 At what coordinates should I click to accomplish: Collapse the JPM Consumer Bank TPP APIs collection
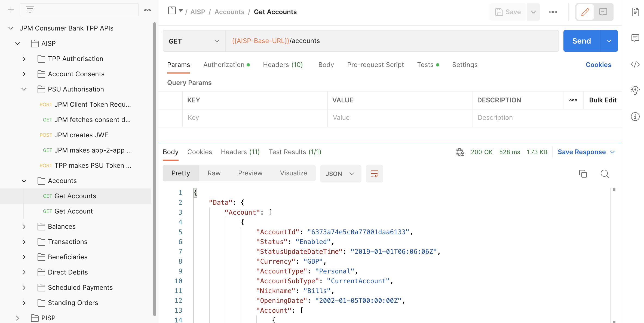11,28
